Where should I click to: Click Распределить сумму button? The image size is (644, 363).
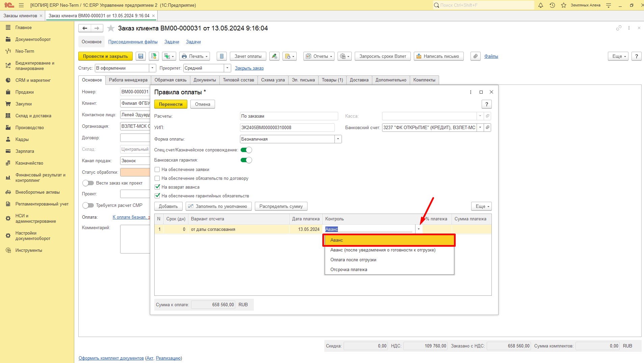tap(281, 206)
